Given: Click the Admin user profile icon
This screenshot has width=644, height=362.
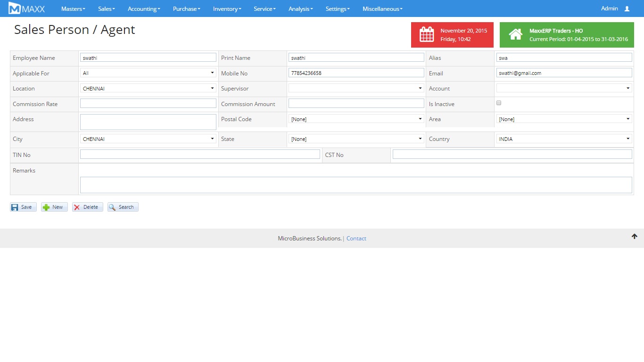Looking at the screenshot, I should [x=627, y=8].
